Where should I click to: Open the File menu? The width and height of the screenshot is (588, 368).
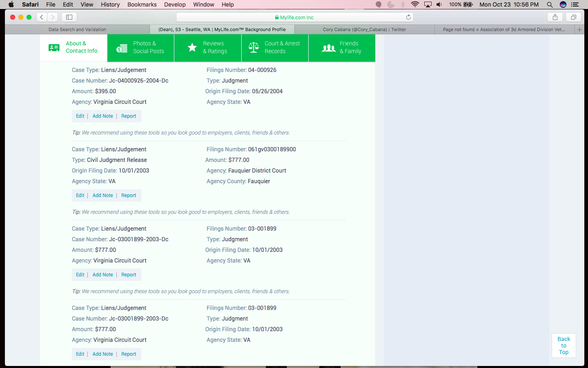tap(51, 4)
